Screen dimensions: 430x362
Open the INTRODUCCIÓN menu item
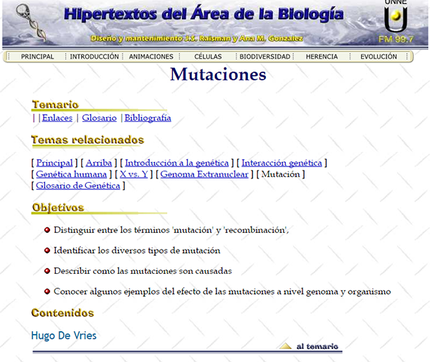point(94,57)
